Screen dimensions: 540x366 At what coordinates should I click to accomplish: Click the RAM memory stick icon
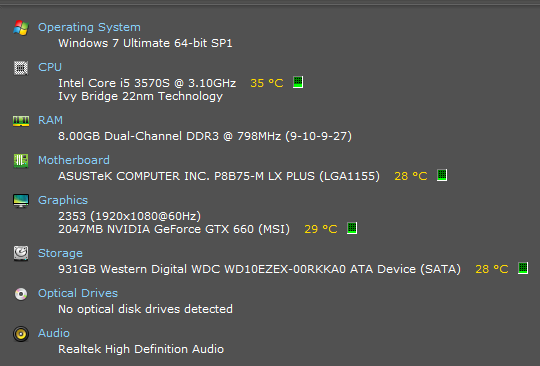tap(21, 121)
